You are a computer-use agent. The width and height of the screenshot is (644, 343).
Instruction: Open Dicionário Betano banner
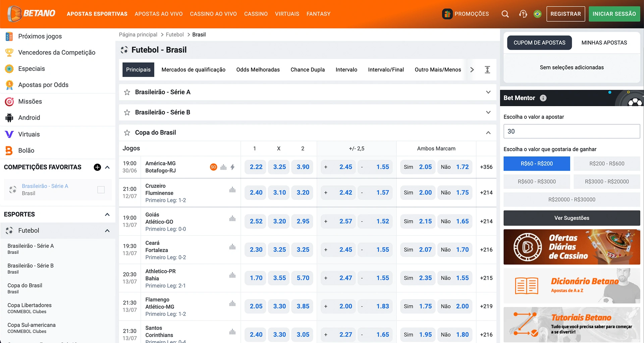coord(572,286)
